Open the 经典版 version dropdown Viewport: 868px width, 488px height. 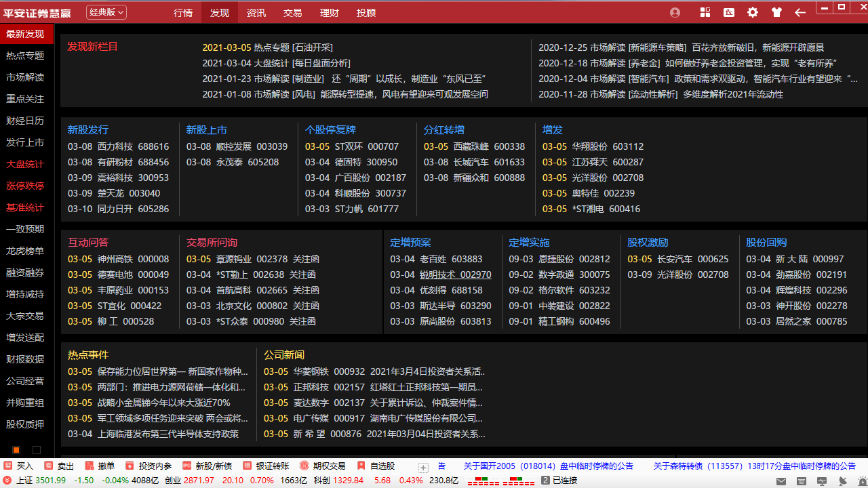pyautogui.click(x=106, y=12)
